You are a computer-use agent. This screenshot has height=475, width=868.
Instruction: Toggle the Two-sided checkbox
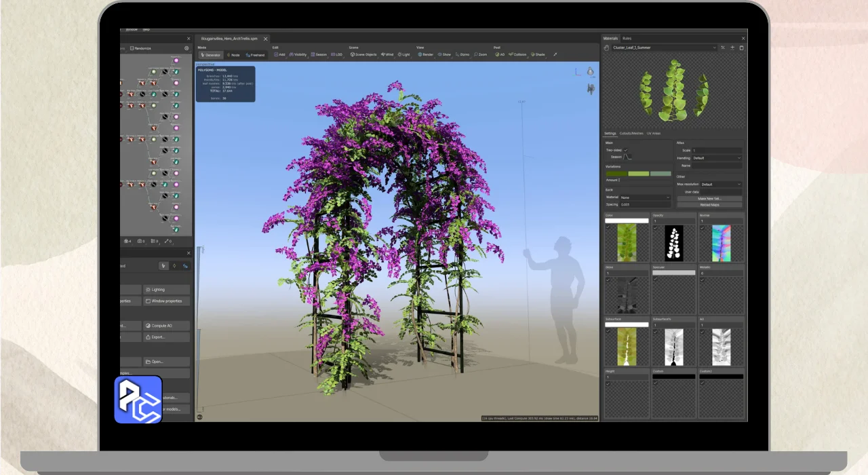[x=626, y=150]
